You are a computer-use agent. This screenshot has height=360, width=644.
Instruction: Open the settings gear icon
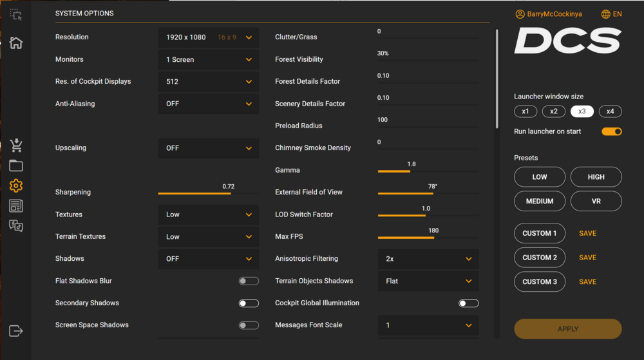(16, 185)
